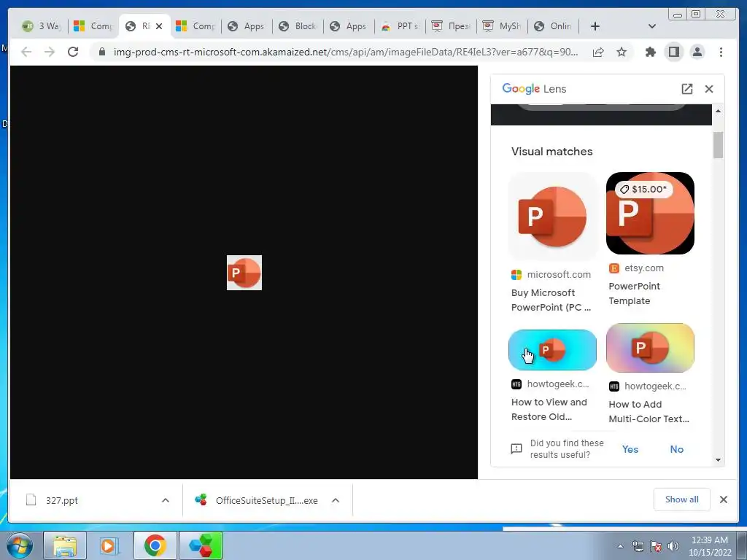The image size is (747, 560).
Task: Expand options for OfficeSuiteSetup download
Action: [x=336, y=500]
